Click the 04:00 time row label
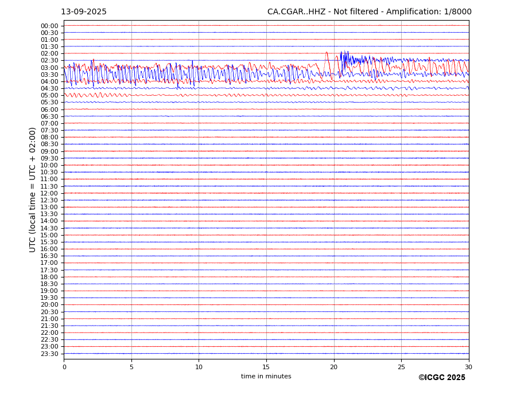The width and height of the screenshot is (532, 399). click(x=49, y=82)
